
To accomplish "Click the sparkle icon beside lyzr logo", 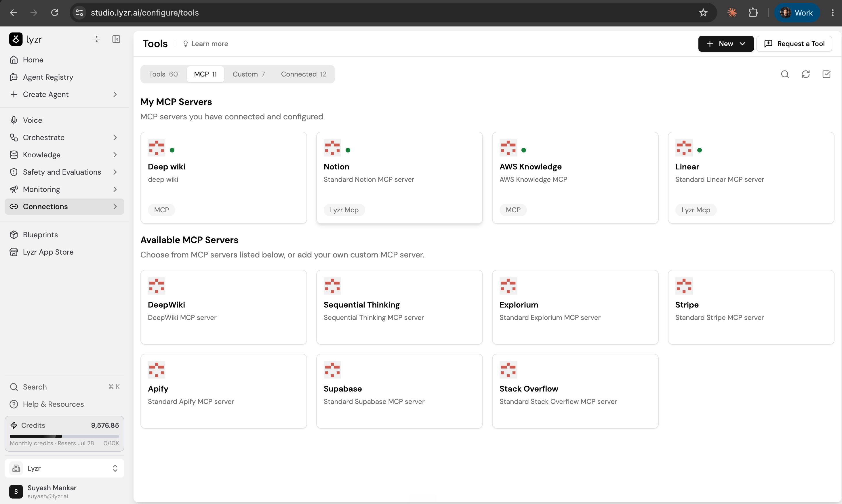I will pos(97,39).
